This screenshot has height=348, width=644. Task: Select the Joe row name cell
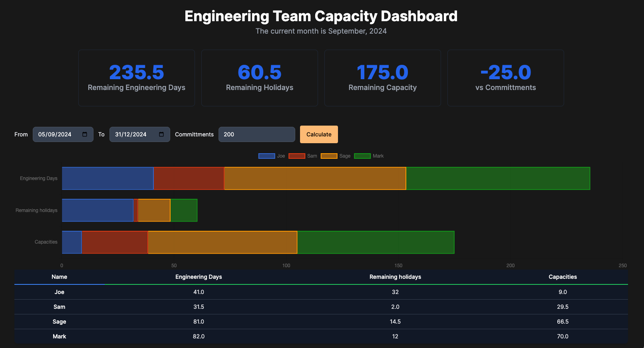click(60, 292)
